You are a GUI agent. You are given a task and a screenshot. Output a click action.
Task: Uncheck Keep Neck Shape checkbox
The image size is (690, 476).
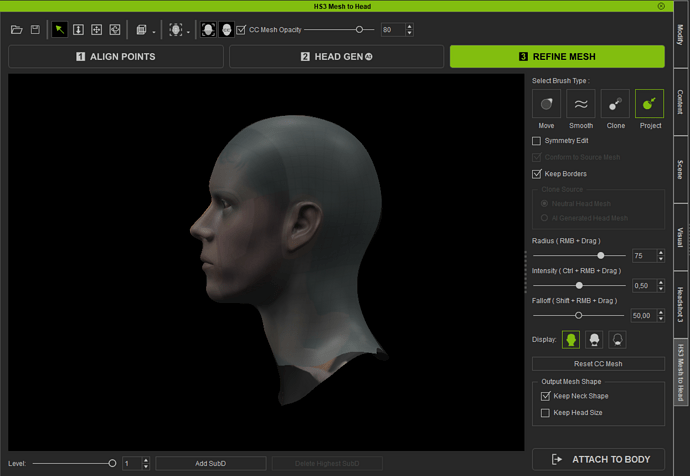(x=545, y=396)
